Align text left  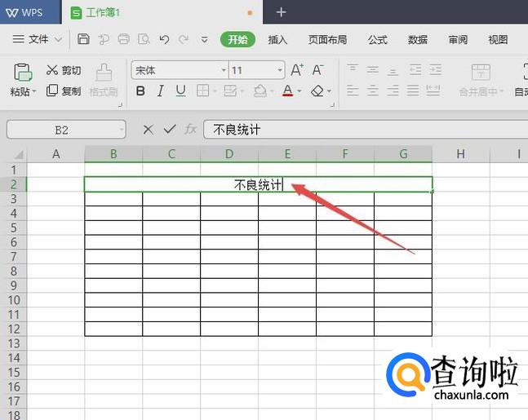click(x=353, y=91)
